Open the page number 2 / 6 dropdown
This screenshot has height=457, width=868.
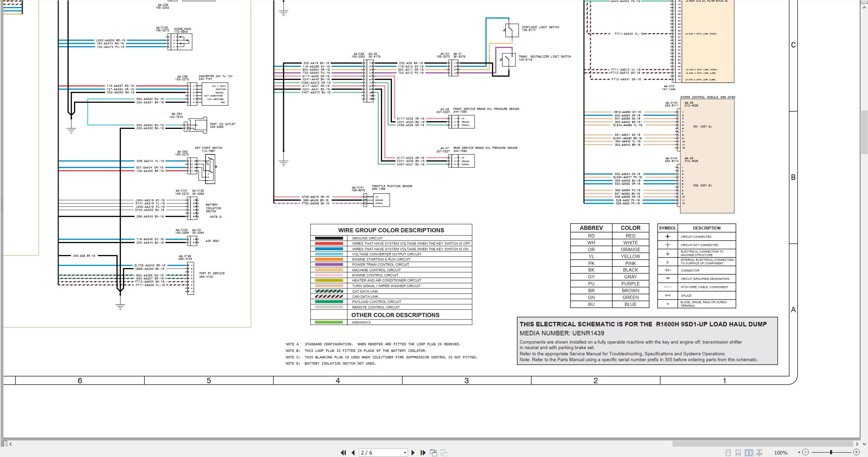click(x=405, y=453)
